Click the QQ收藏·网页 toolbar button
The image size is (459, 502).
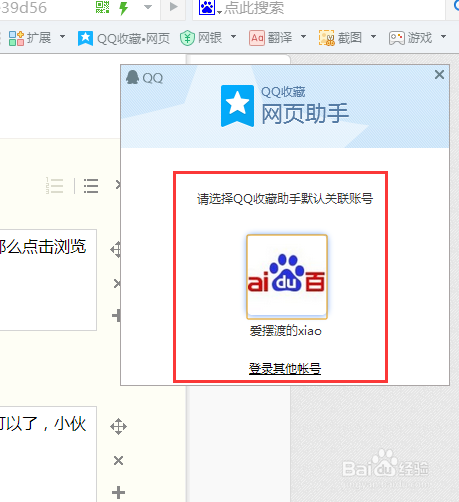click(x=124, y=38)
